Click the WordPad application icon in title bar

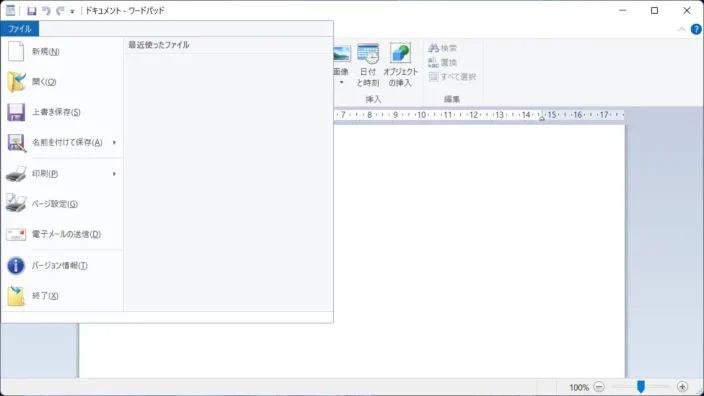click(x=10, y=10)
